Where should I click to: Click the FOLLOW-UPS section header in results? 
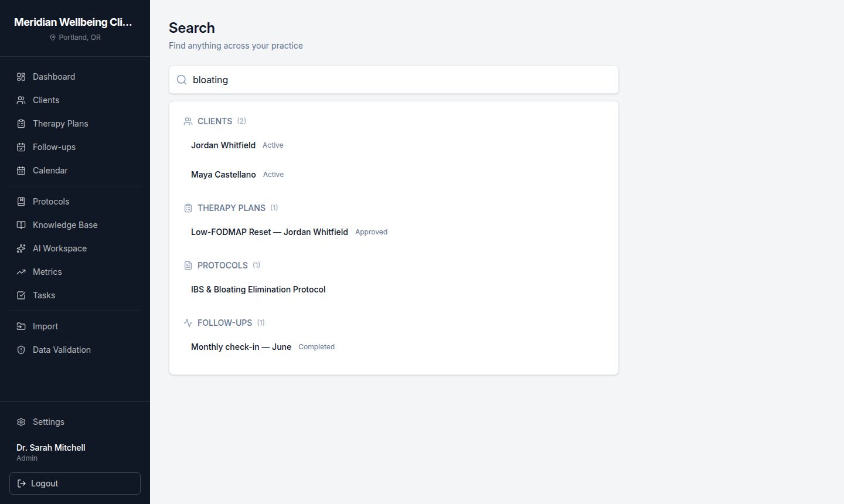[225, 323]
